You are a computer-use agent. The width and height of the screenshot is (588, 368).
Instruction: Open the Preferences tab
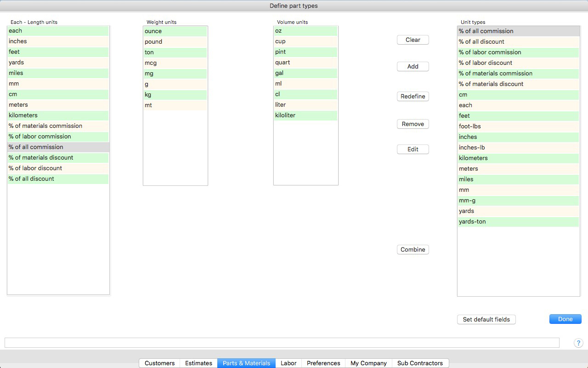click(x=323, y=363)
